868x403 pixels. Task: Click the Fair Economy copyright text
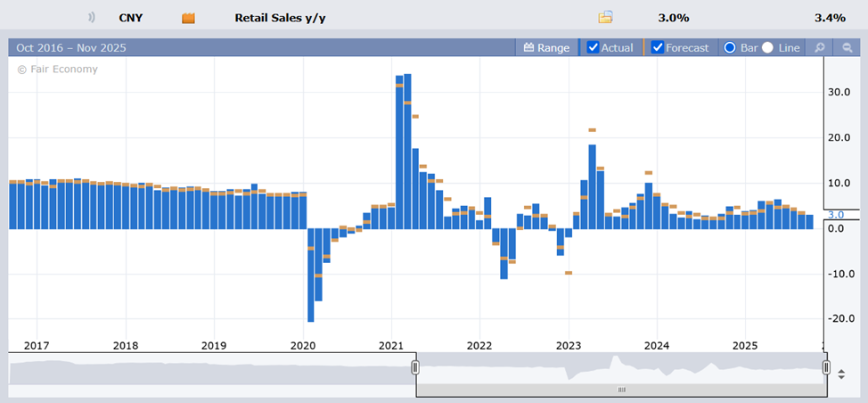pos(57,70)
